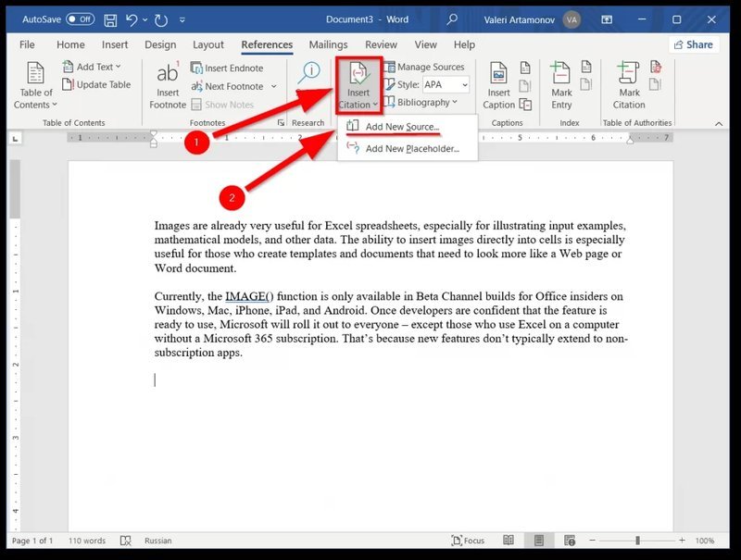741x560 pixels.
Task: Switch to the Home tab
Action: coord(70,44)
